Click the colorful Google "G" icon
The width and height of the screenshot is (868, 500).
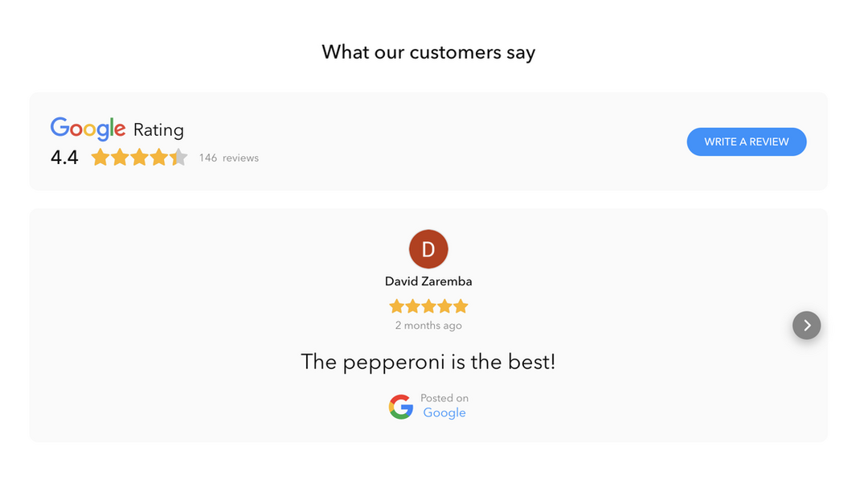click(401, 407)
